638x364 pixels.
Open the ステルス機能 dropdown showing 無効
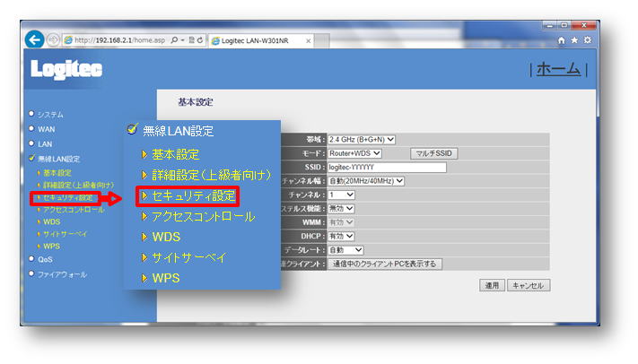pos(341,209)
